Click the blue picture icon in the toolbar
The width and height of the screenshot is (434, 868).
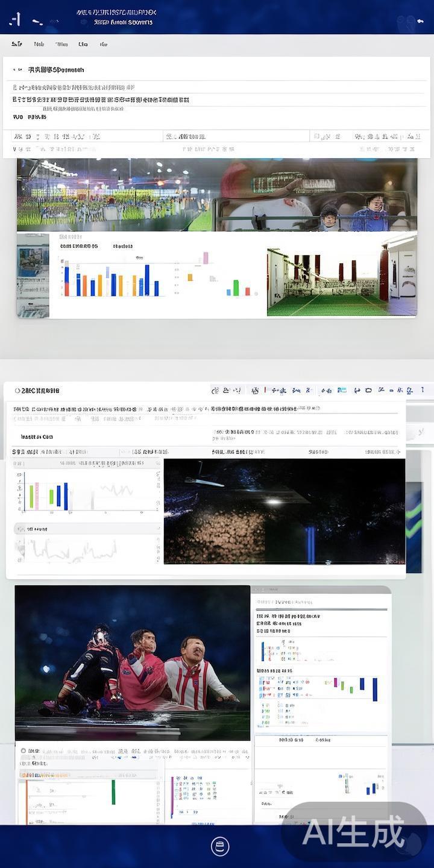click(x=342, y=391)
